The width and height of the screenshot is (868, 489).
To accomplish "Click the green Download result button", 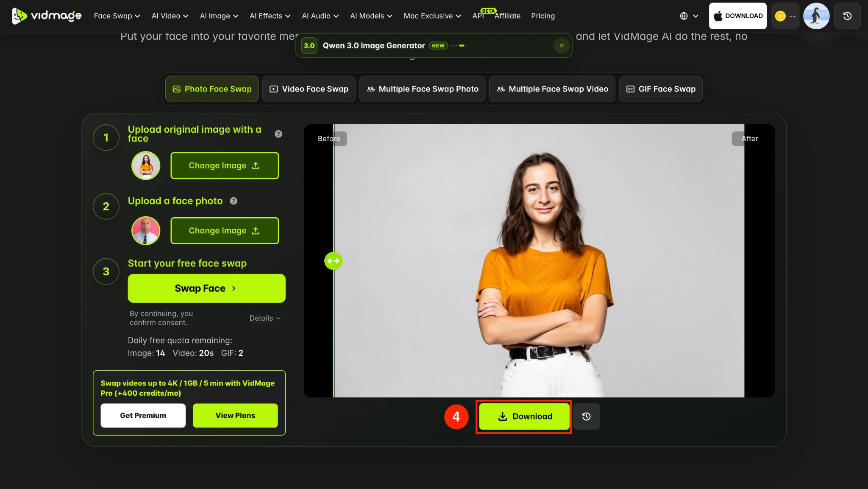I will [524, 416].
